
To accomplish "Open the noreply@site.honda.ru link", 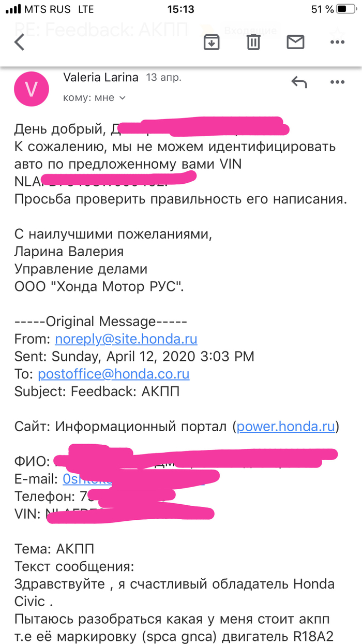I will pos(126,339).
